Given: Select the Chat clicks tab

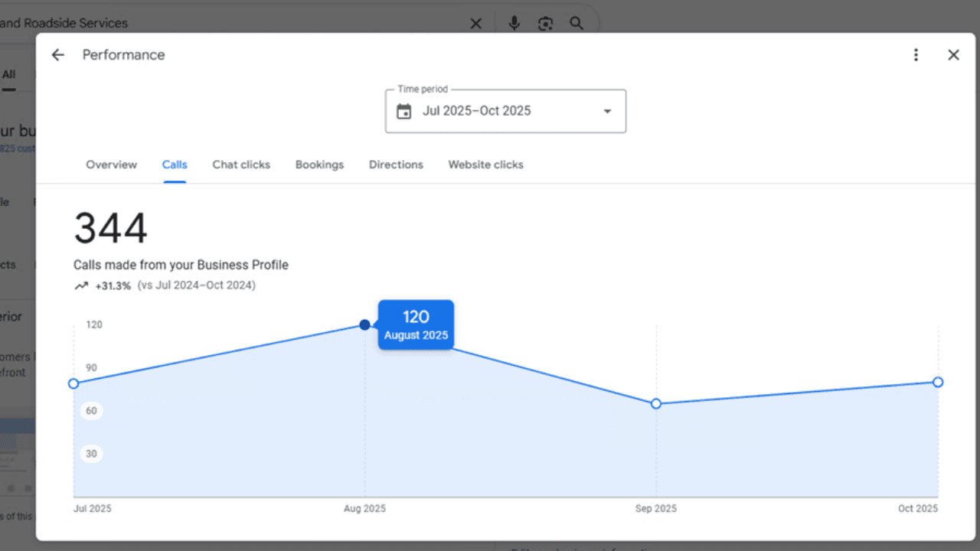Looking at the screenshot, I should 241,165.
